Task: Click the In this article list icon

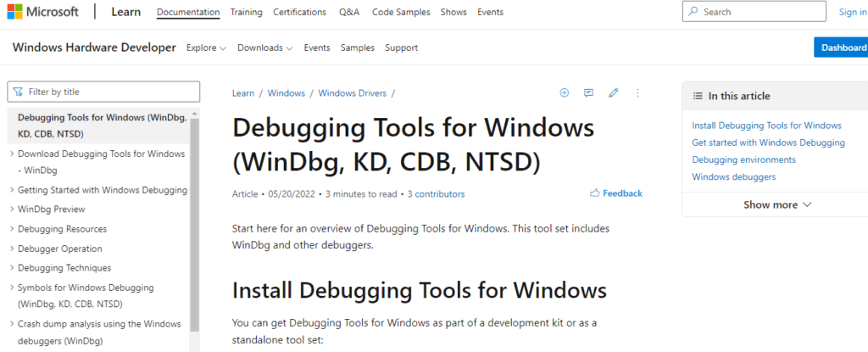Action: tap(698, 96)
